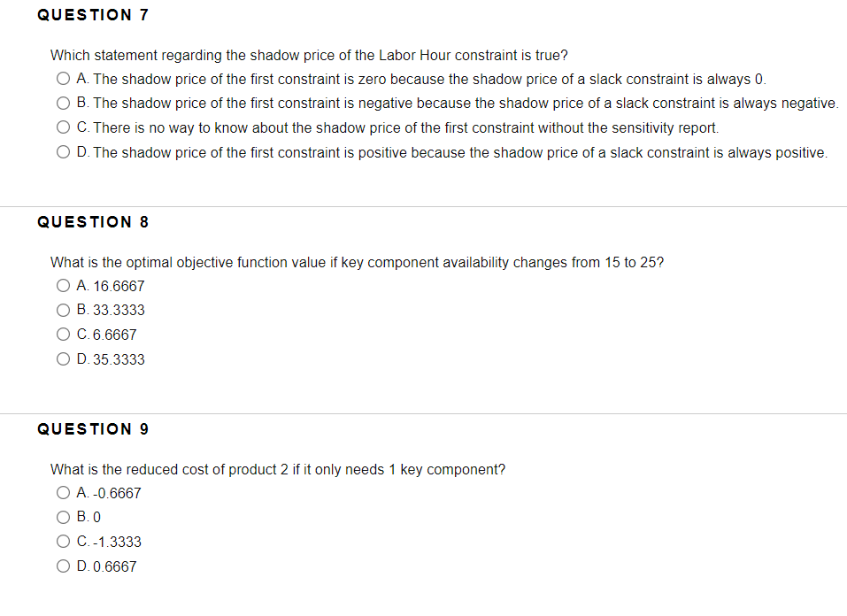Pick answer D 35.3333

tap(63, 358)
